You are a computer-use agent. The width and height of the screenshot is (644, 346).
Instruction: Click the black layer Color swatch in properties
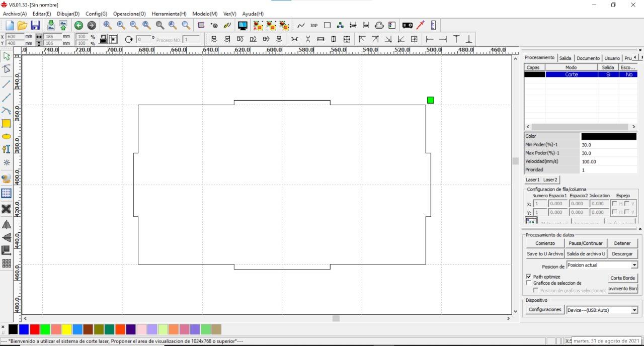[609, 136]
